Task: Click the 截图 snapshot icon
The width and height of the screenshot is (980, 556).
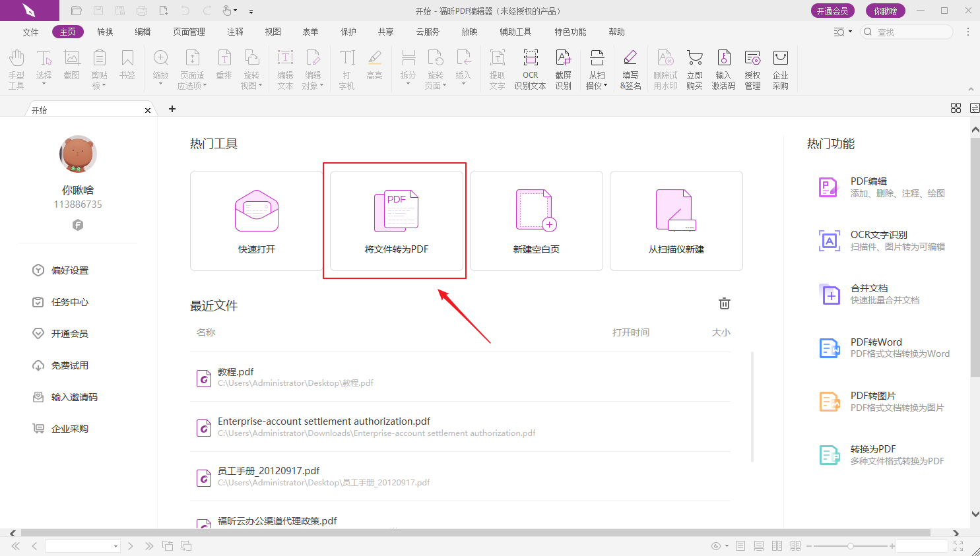Action: point(71,66)
